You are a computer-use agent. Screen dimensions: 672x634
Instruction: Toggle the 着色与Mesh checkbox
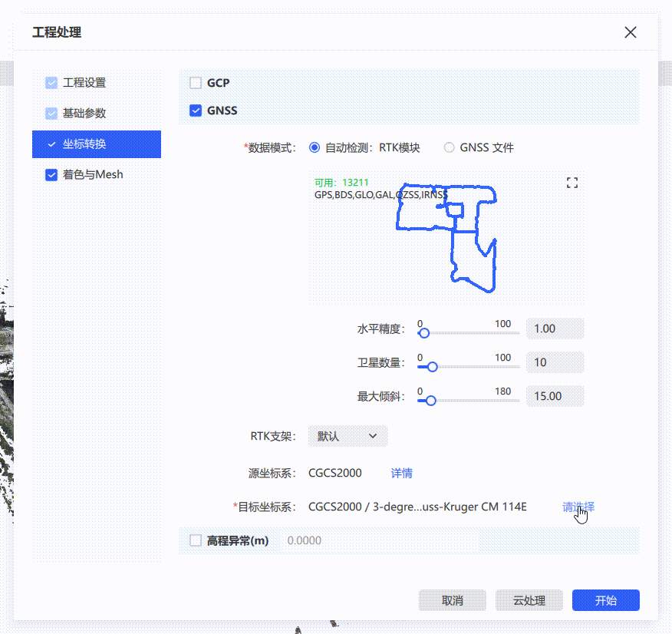(51, 174)
